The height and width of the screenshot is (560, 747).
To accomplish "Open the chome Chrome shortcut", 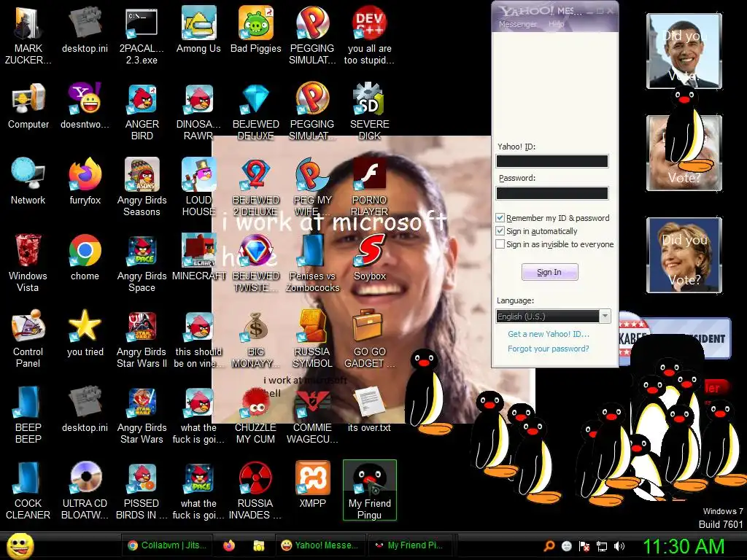I will click(85, 251).
